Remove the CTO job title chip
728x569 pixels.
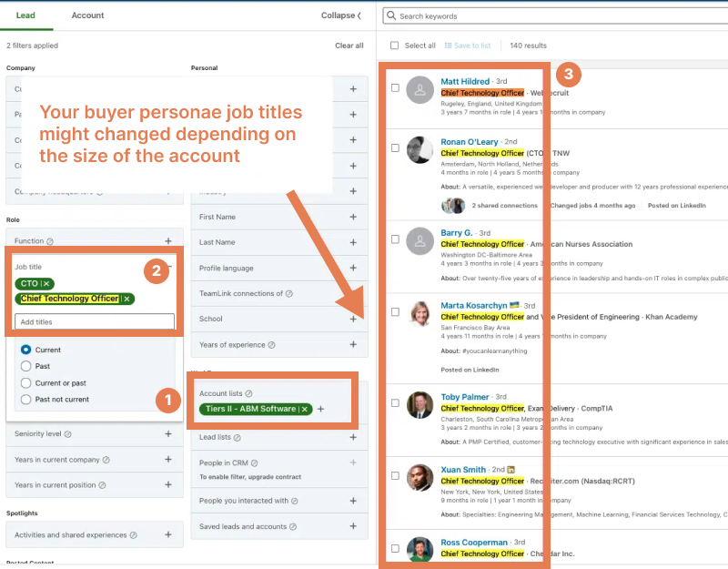46,284
